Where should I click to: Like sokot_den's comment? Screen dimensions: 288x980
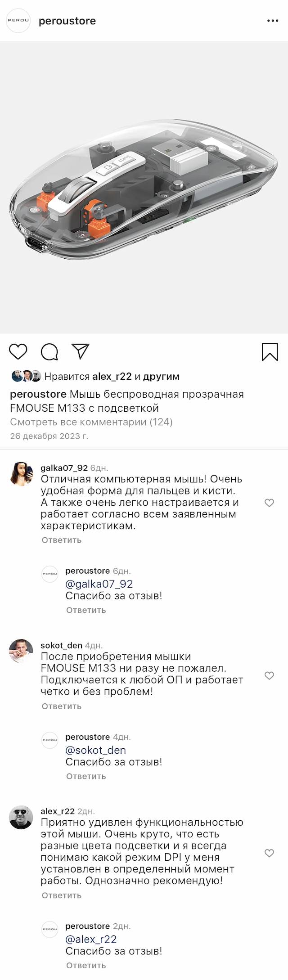point(269,675)
